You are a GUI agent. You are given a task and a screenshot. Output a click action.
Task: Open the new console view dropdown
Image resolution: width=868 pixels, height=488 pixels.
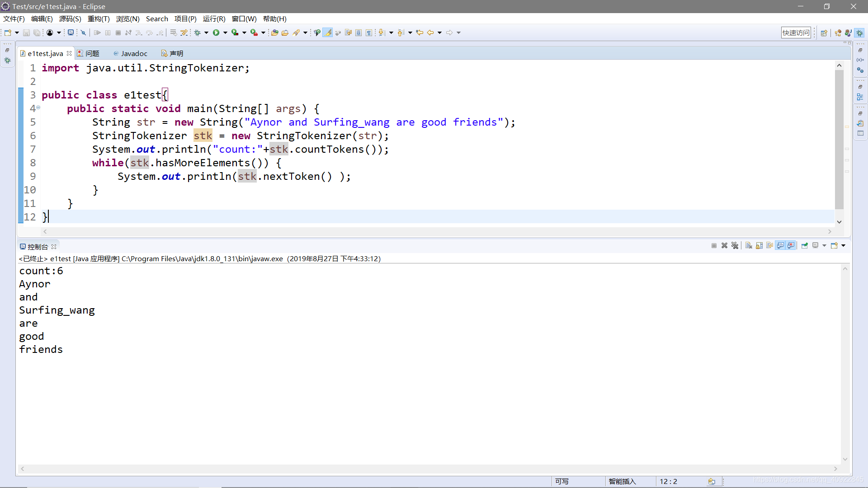tap(844, 246)
